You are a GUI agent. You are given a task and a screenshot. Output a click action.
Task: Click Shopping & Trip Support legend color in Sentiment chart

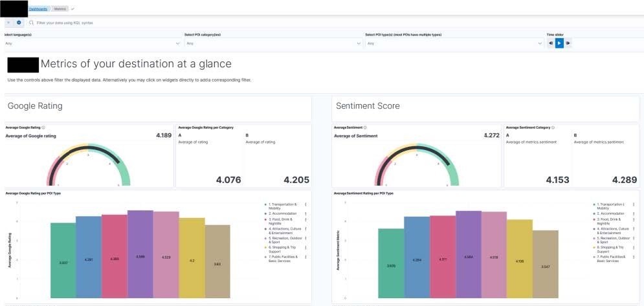click(594, 247)
